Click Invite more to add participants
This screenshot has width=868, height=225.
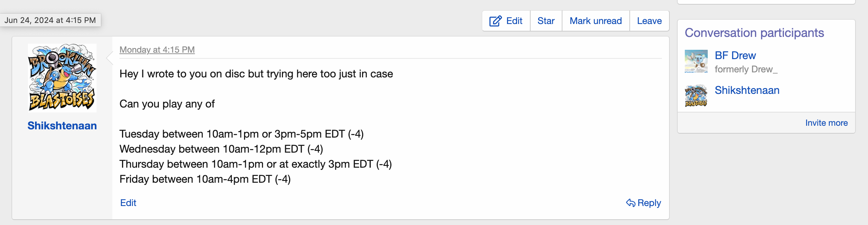point(826,123)
